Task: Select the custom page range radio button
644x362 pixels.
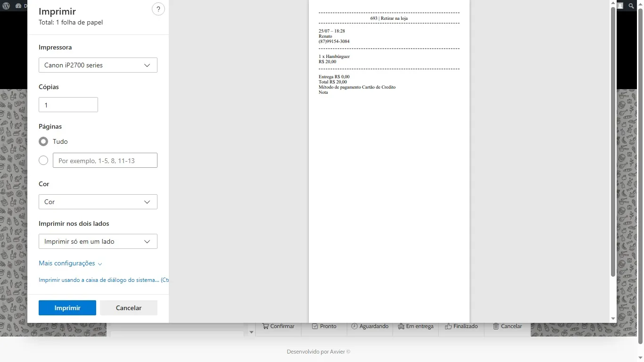Action: tap(43, 161)
